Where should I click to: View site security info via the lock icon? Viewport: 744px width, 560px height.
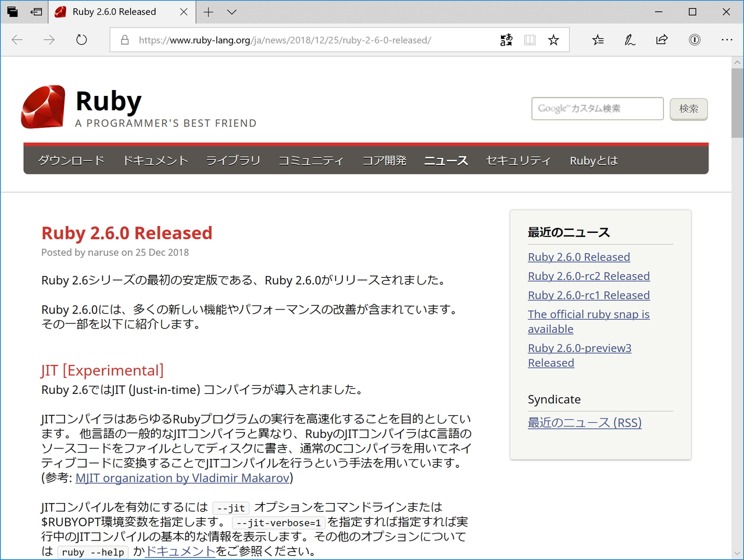[x=124, y=40]
